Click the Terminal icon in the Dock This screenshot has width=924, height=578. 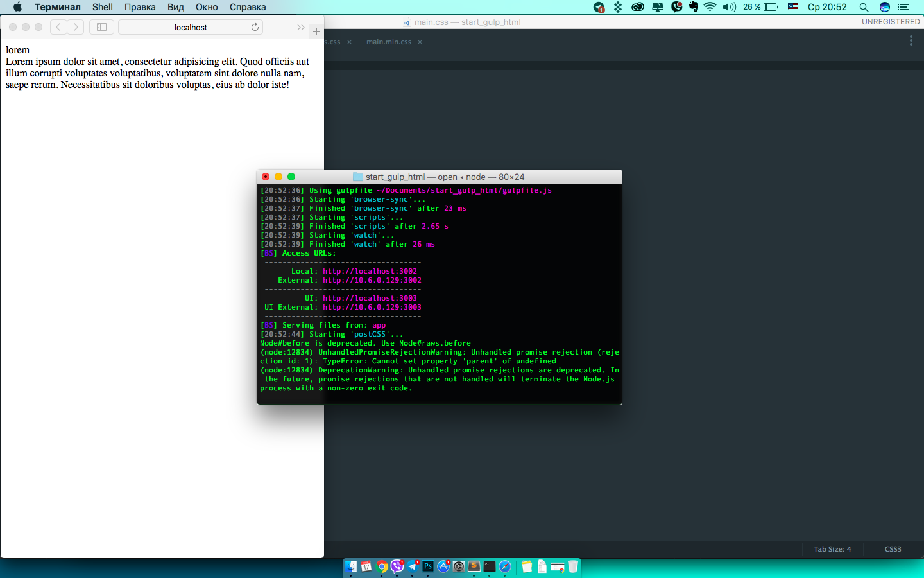pyautogui.click(x=490, y=566)
